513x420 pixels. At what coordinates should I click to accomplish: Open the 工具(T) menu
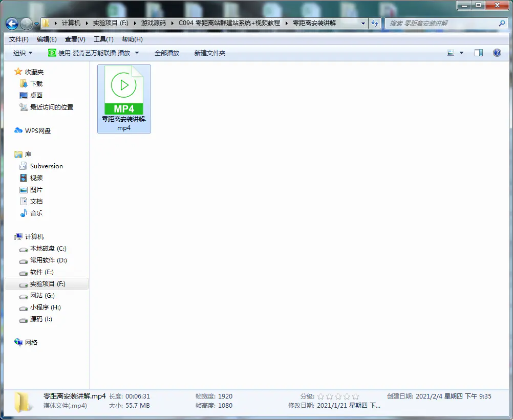point(103,39)
